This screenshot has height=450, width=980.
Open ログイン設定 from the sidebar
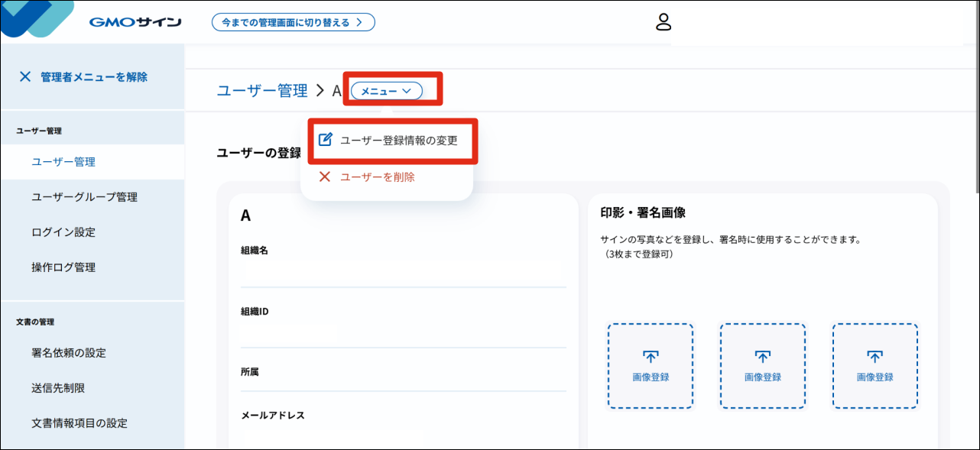pos(63,232)
